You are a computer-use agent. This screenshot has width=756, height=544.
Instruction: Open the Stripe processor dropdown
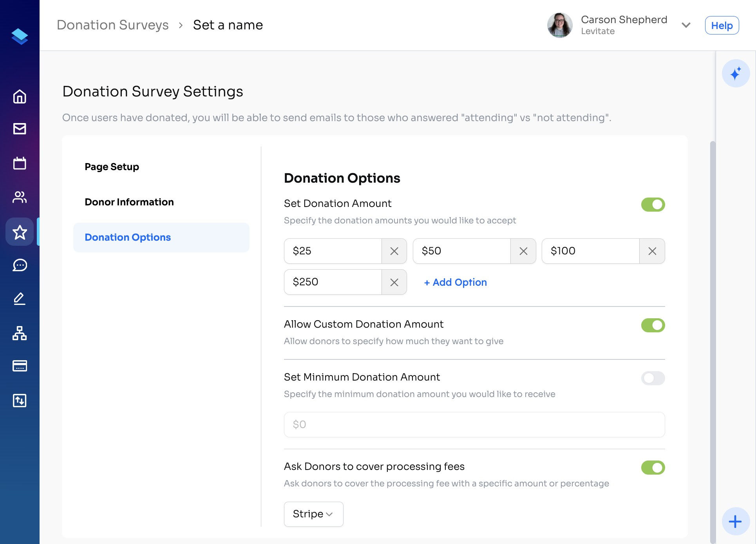313,514
